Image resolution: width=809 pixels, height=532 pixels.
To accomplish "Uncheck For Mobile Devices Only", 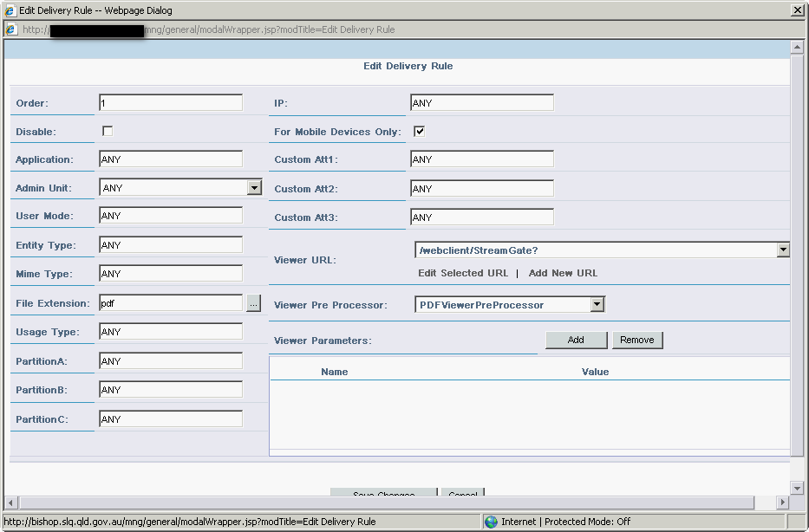I will point(420,132).
